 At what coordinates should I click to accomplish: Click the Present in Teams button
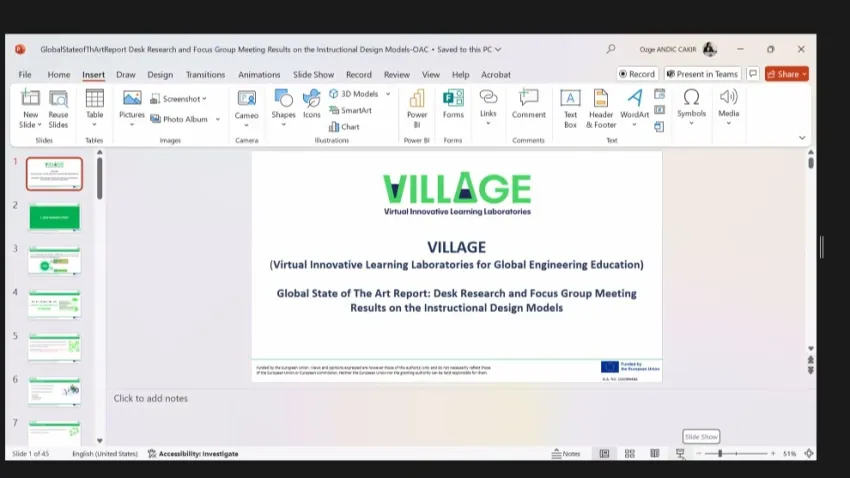coord(701,74)
